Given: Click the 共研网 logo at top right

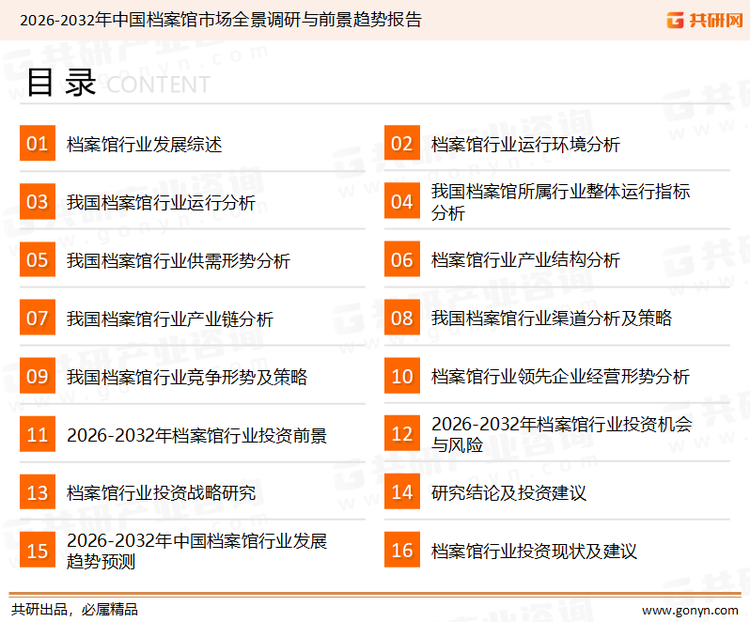Looking at the screenshot, I should pyautogui.click(x=705, y=20).
